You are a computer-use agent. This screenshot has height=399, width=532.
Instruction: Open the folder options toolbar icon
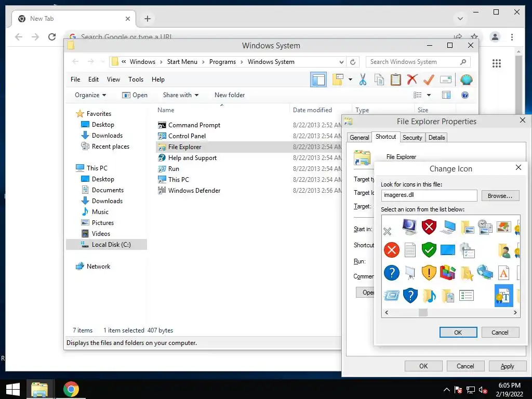[x=338, y=79]
